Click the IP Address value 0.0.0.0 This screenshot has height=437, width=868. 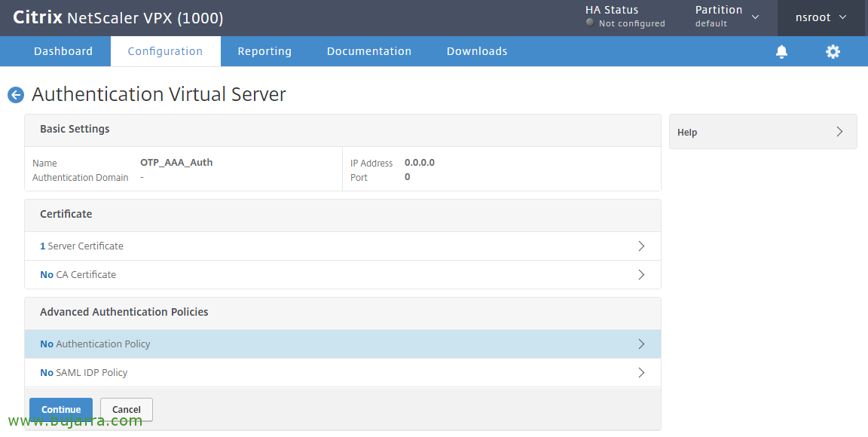point(420,162)
